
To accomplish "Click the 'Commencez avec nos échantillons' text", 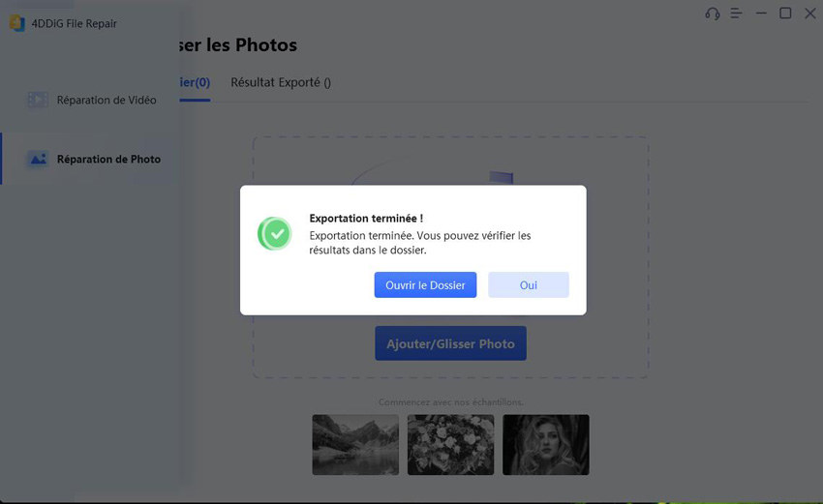I will coord(451,401).
